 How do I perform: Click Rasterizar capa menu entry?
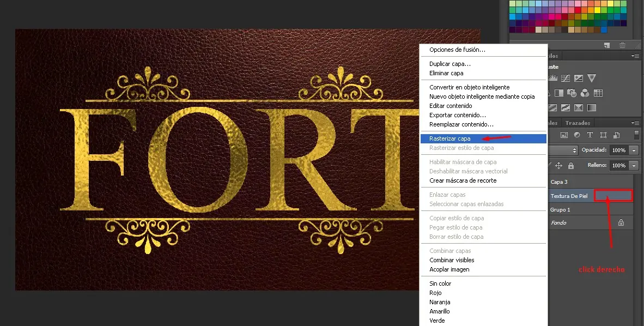coord(483,138)
